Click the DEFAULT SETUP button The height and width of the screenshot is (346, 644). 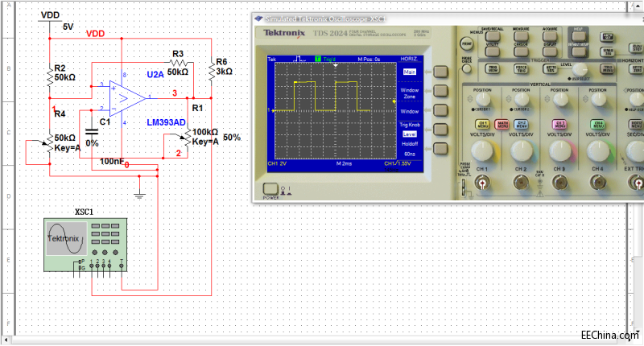tap(578, 51)
